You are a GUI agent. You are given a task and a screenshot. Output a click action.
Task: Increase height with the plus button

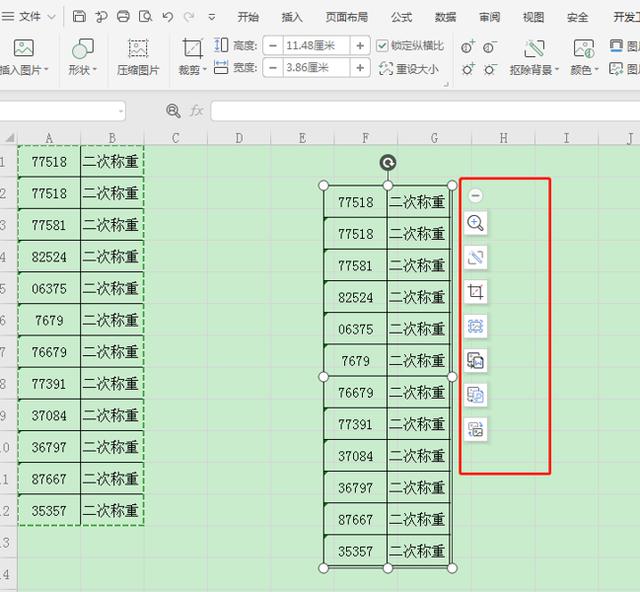[x=360, y=45]
